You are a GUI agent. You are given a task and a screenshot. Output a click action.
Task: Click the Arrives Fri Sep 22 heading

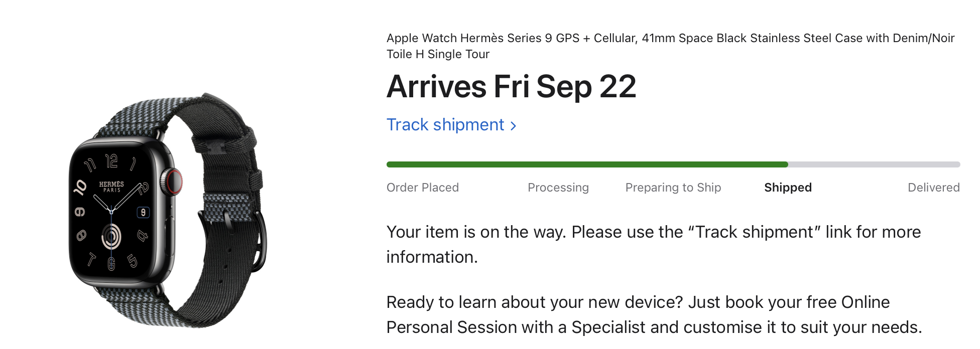click(x=511, y=87)
